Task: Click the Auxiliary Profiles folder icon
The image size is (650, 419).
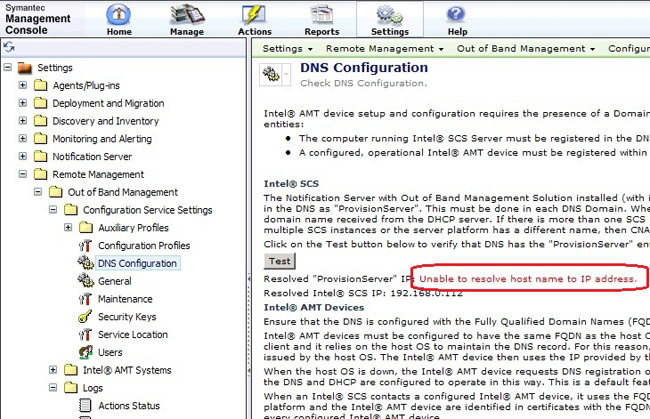Action: tap(86, 228)
